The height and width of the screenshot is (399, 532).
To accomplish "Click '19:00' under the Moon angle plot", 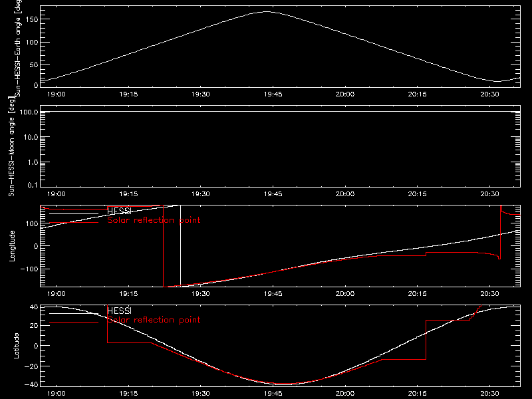I will 56,194.
